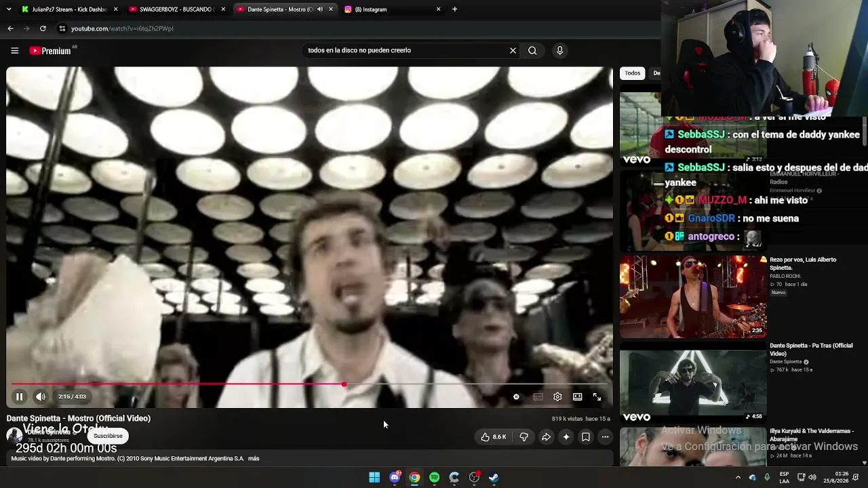Open the Windows Start menu
This screenshot has height=488, width=868.
point(374,477)
